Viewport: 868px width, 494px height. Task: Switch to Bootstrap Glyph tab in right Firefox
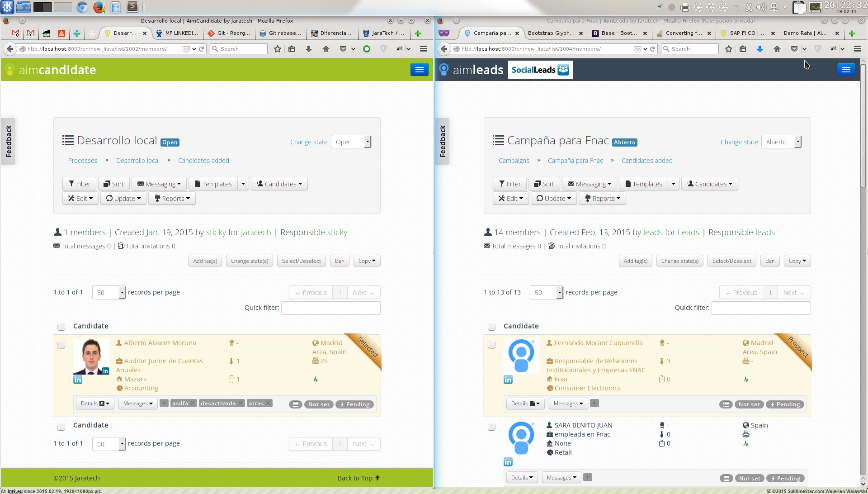coord(551,33)
